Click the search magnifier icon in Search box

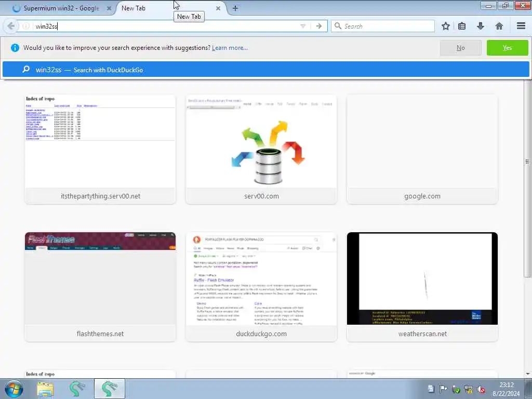coord(338,26)
